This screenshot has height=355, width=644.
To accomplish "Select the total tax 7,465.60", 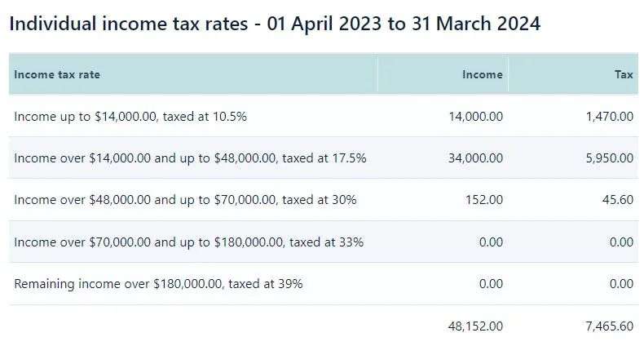I will 610,326.
